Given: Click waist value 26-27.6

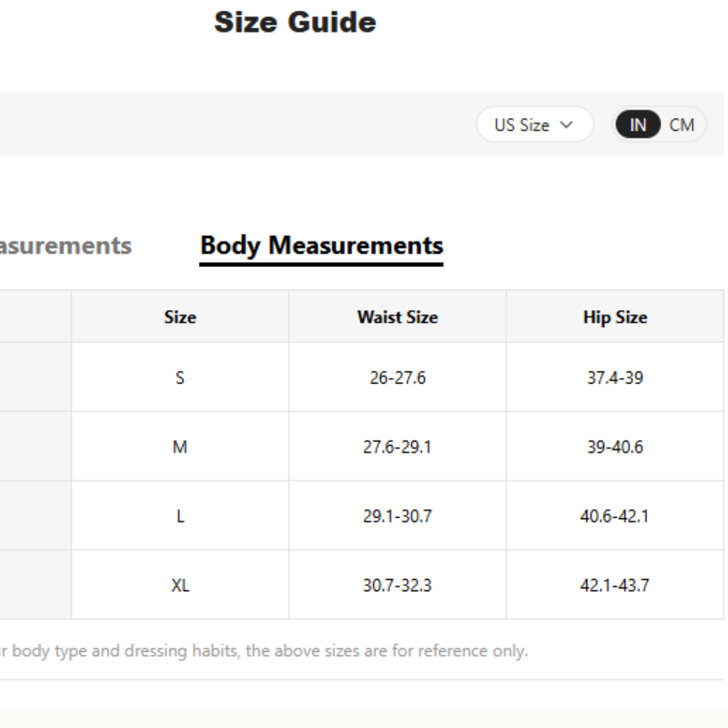Looking at the screenshot, I should 398,377.
